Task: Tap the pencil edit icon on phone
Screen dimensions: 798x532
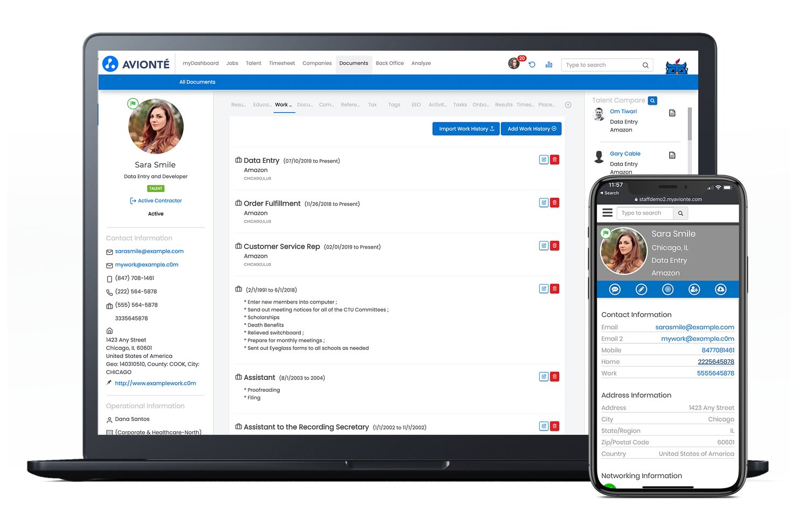Action: click(641, 289)
